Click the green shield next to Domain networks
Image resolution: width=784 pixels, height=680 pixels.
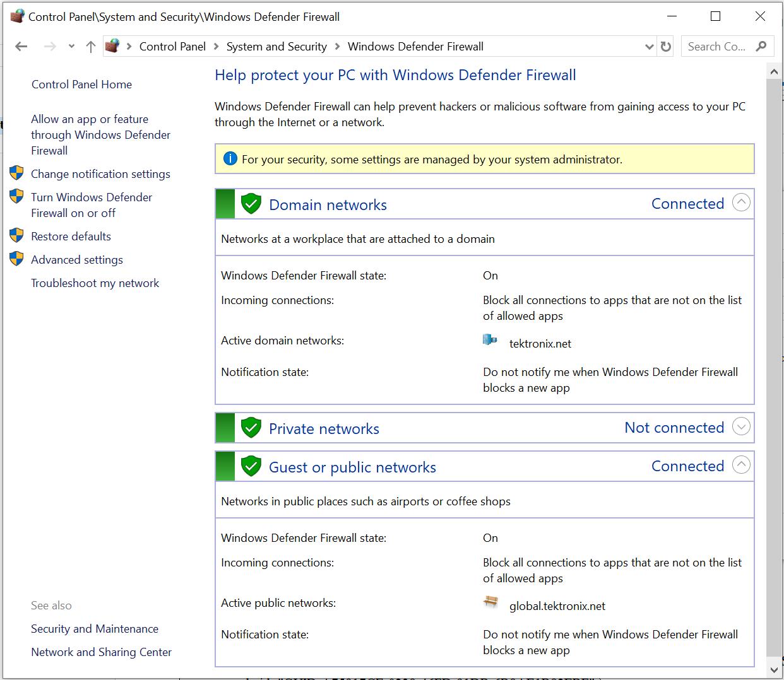(x=251, y=204)
